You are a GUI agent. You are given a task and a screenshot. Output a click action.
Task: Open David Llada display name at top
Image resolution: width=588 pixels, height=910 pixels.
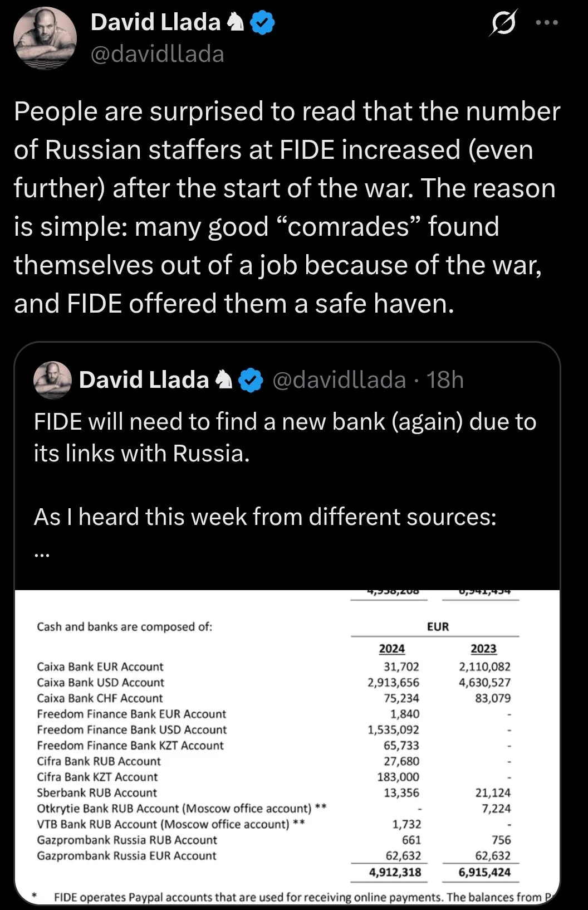click(155, 22)
